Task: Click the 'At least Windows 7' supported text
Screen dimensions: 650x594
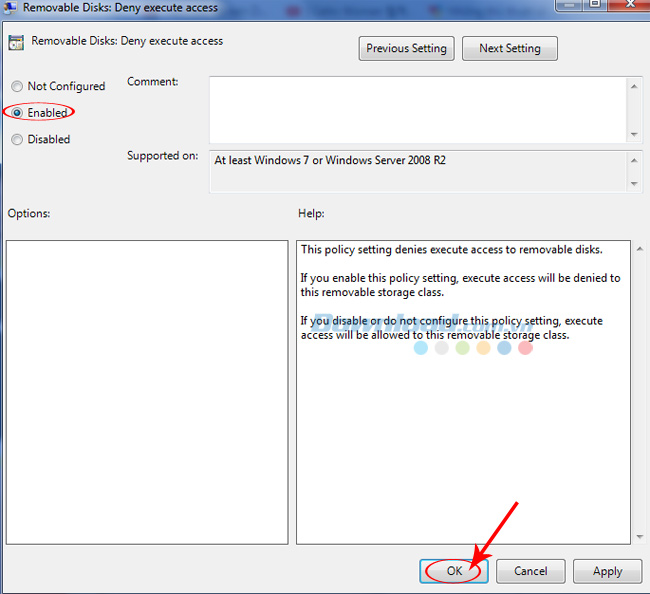Action: [x=330, y=160]
